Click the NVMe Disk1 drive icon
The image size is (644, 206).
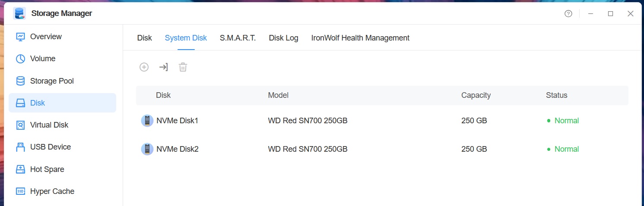(147, 121)
